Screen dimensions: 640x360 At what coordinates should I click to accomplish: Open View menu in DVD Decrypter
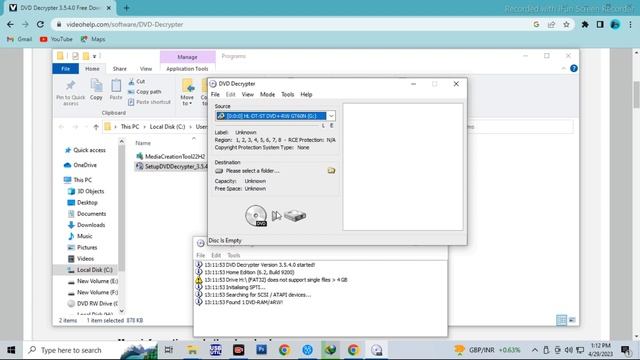(x=247, y=94)
